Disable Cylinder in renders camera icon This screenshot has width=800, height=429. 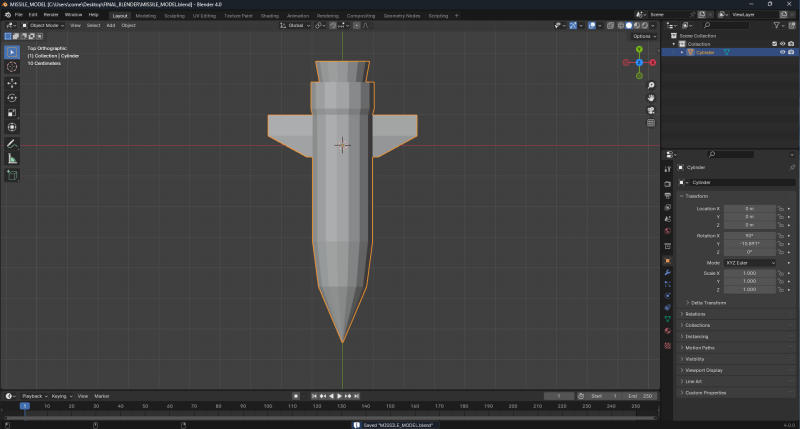tap(791, 52)
